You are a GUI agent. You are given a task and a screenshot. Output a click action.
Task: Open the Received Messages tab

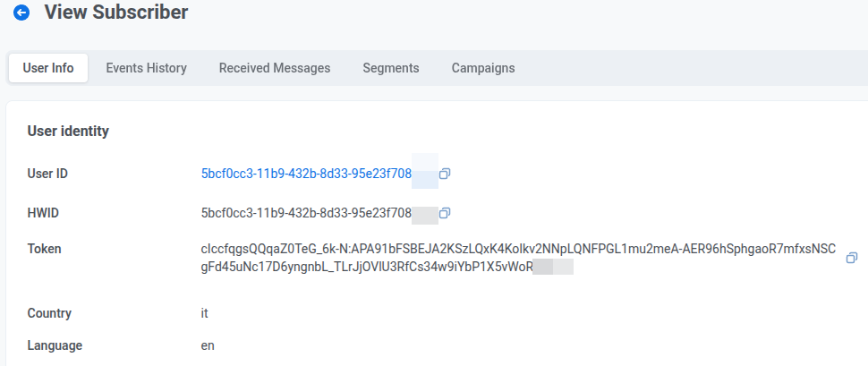275,68
